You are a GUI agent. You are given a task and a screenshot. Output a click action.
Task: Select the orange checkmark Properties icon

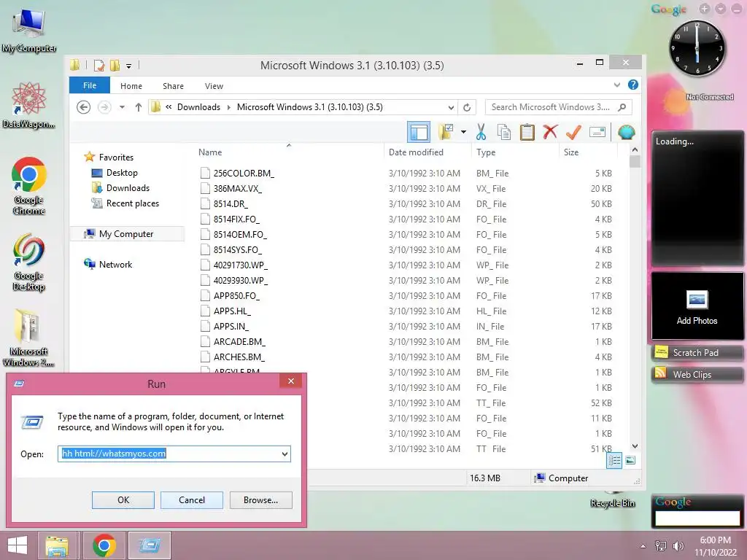click(x=573, y=132)
